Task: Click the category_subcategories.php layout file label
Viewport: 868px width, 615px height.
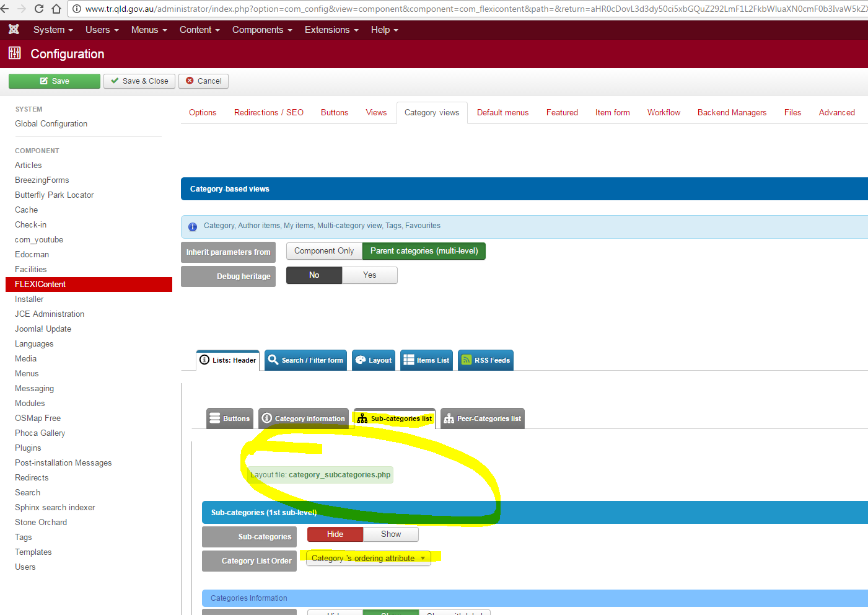Action: (x=320, y=475)
